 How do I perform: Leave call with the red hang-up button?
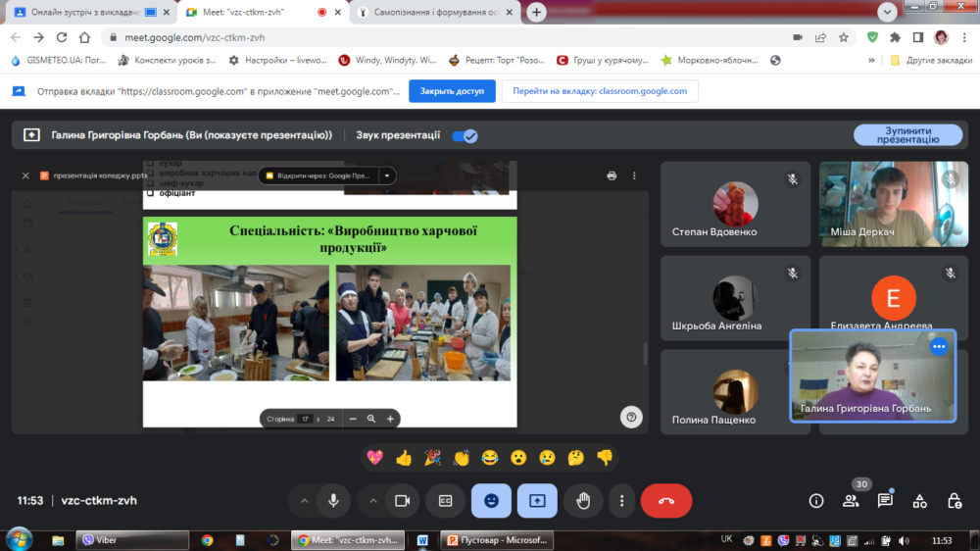pos(666,500)
